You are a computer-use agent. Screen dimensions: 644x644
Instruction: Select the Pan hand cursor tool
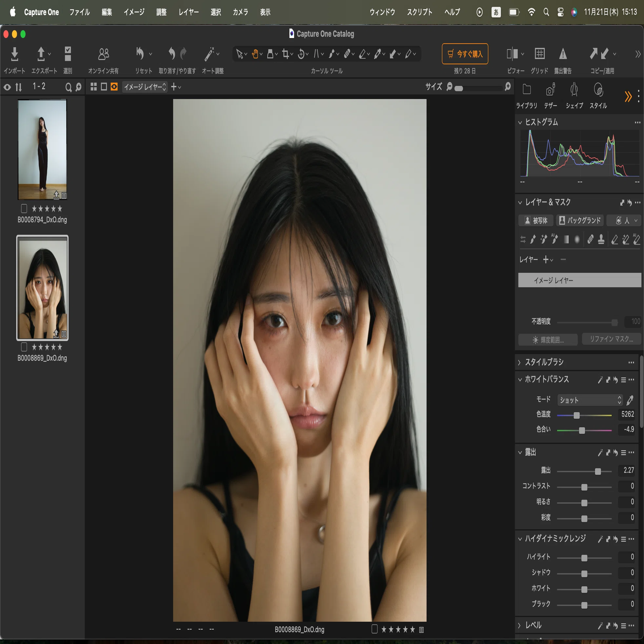(255, 54)
